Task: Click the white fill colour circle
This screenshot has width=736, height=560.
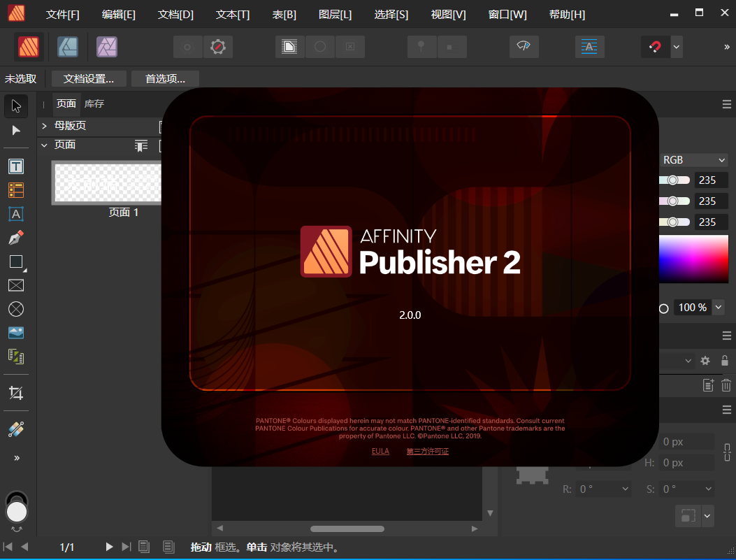Action: click(17, 512)
